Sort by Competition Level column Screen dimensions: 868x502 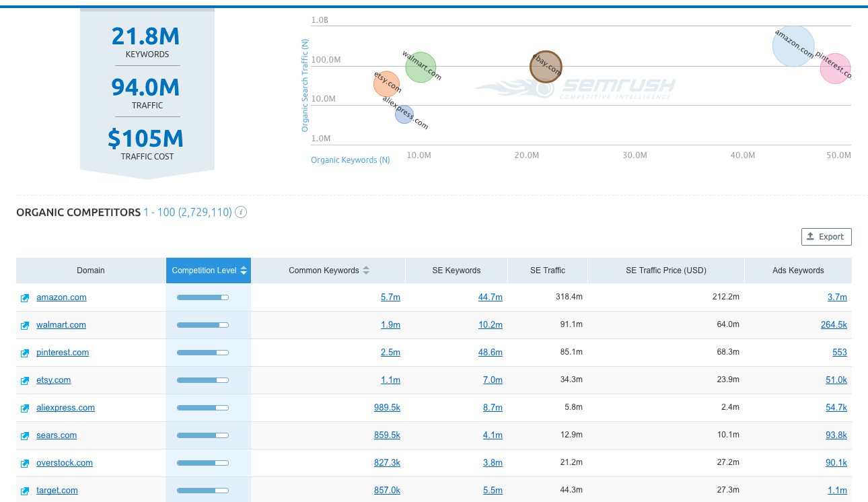(209, 271)
